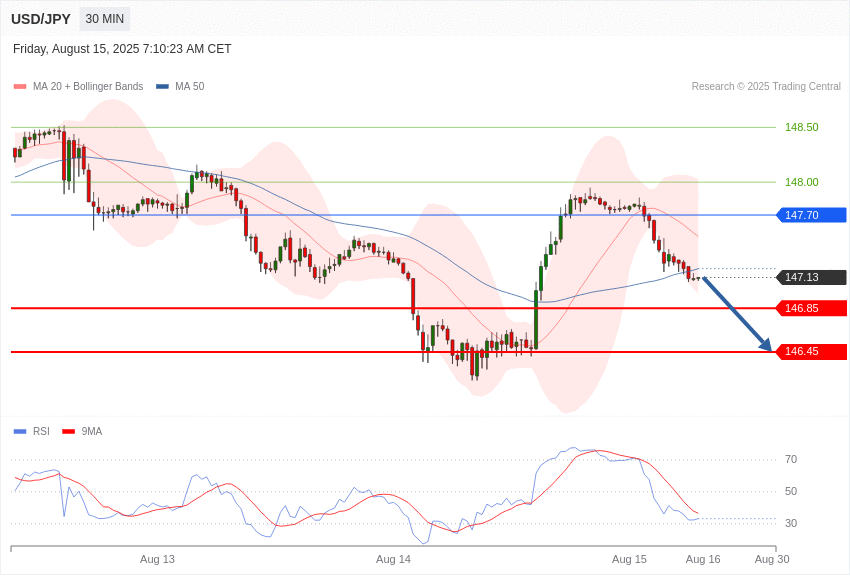
Task: Click the RSI 50 axis label
Action: [791, 491]
